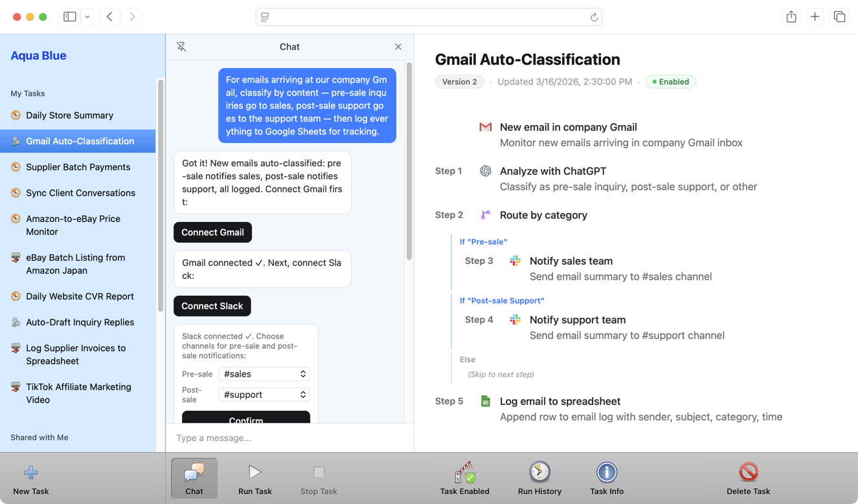858x504 pixels.
Task: Click the Google Sheets icon in Step 5
Action: tap(485, 401)
